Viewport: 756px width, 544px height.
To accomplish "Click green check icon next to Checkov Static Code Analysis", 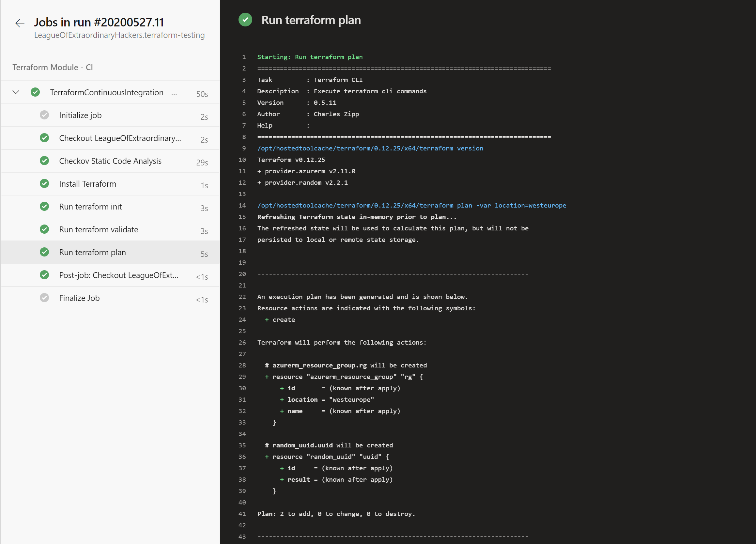I will click(44, 161).
